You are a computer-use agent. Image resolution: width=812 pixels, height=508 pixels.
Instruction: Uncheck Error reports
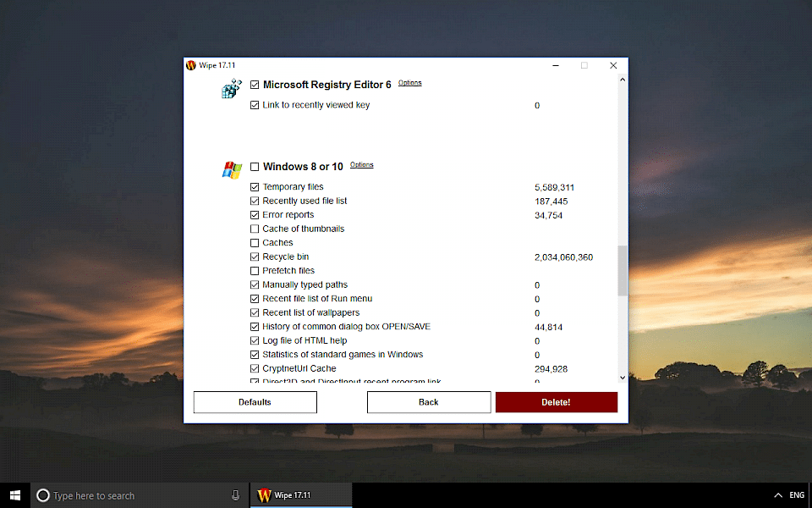(x=255, y=215)
